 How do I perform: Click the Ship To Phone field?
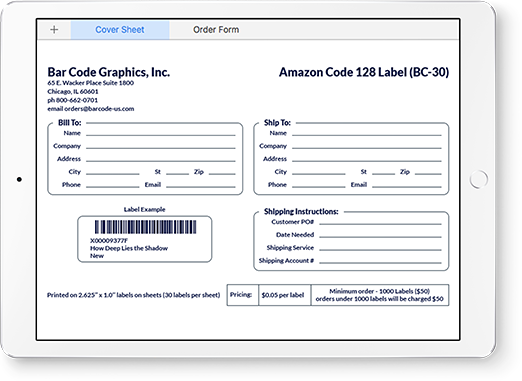point(319,185)
